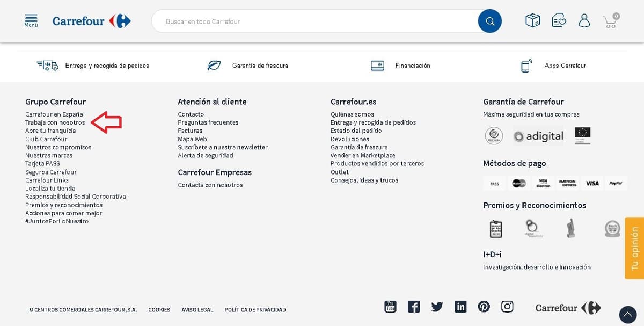Click the delivery truck icon
Image resolution: width=644 pixels, height=326 pixels.
(47, 66)
